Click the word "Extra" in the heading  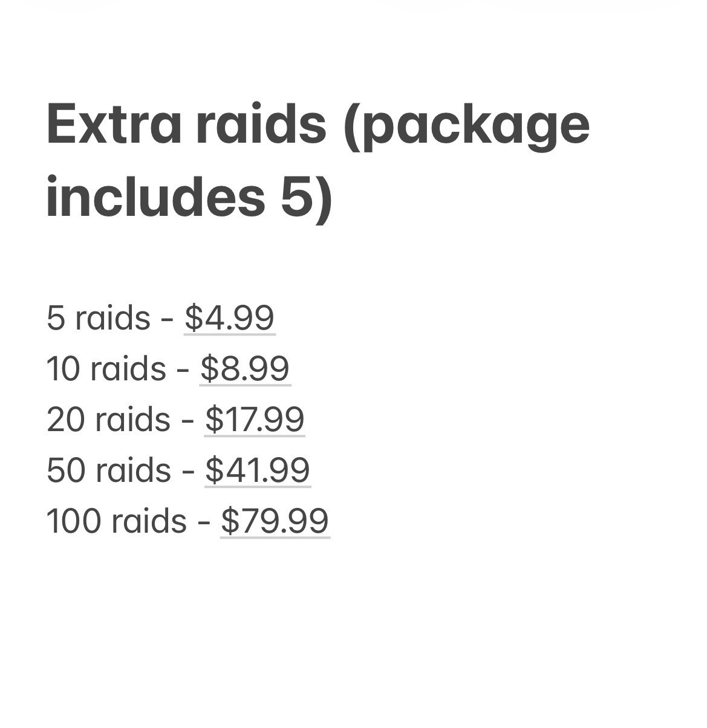point(114,124)
